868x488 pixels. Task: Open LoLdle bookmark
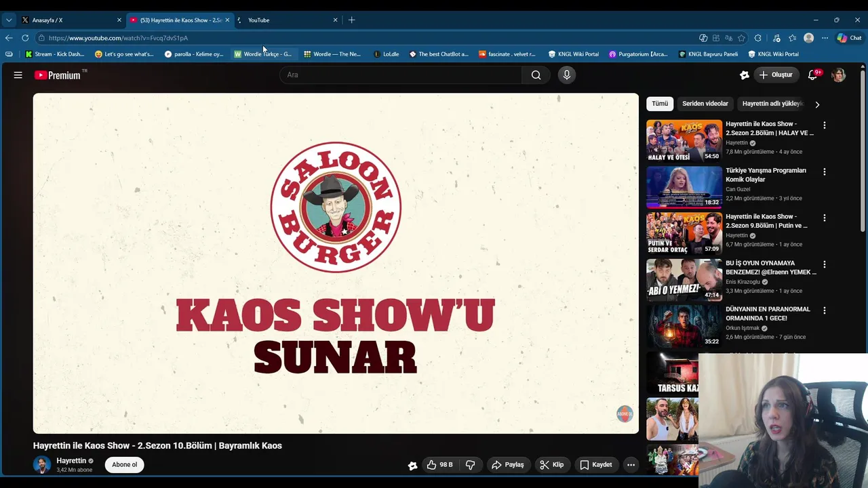[x=387, y=54]
